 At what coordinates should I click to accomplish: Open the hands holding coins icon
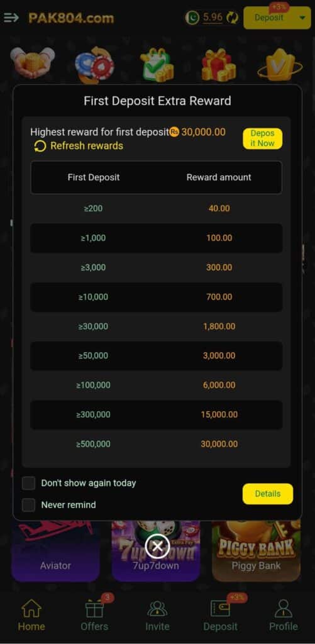(x=32, y=63)
